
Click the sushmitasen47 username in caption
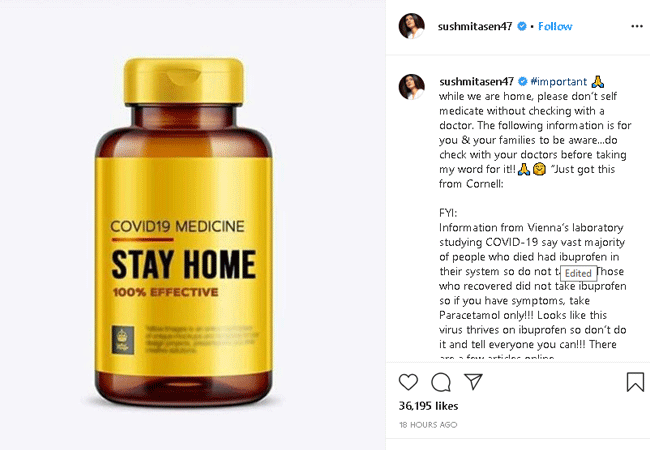tap(476, 81)
